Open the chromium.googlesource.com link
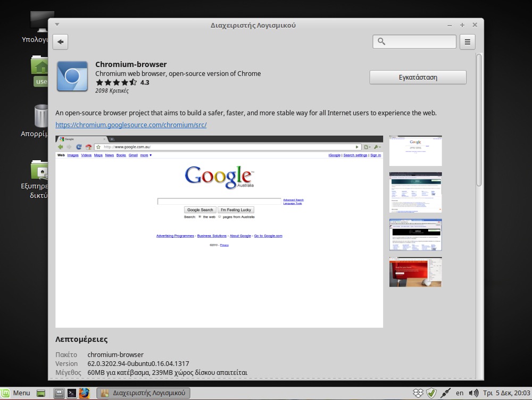The image size is (532, 400). (131, 125)
